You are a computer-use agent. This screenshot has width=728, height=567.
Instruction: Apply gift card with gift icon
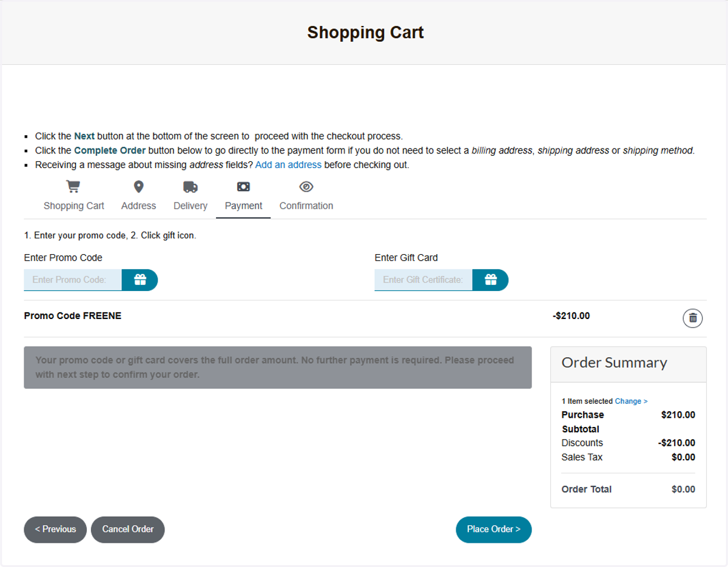[x=491, y=280]
